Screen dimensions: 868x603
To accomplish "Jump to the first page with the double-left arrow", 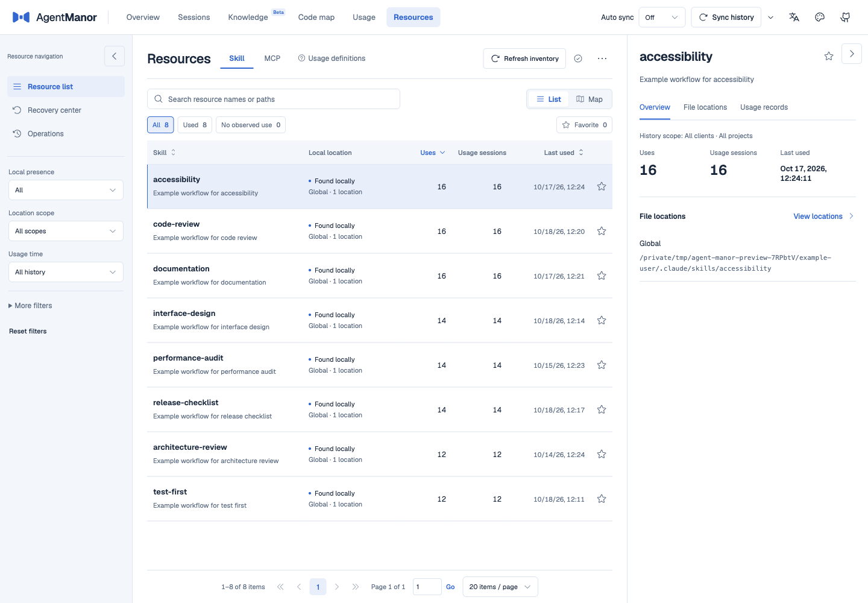I will [280, 587].
